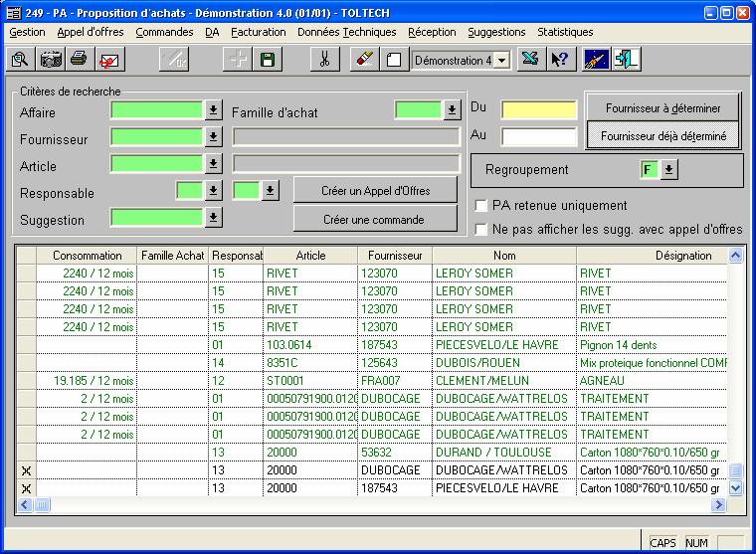Click the Regroupement field showing F

[650, 170]
